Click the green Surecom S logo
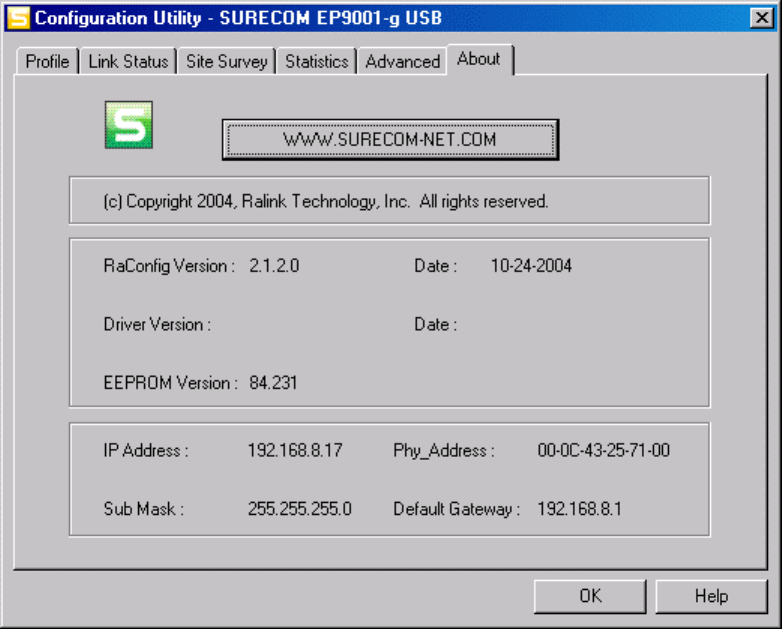The height and width of the screenshot is (629, 782). pos(129,125)
